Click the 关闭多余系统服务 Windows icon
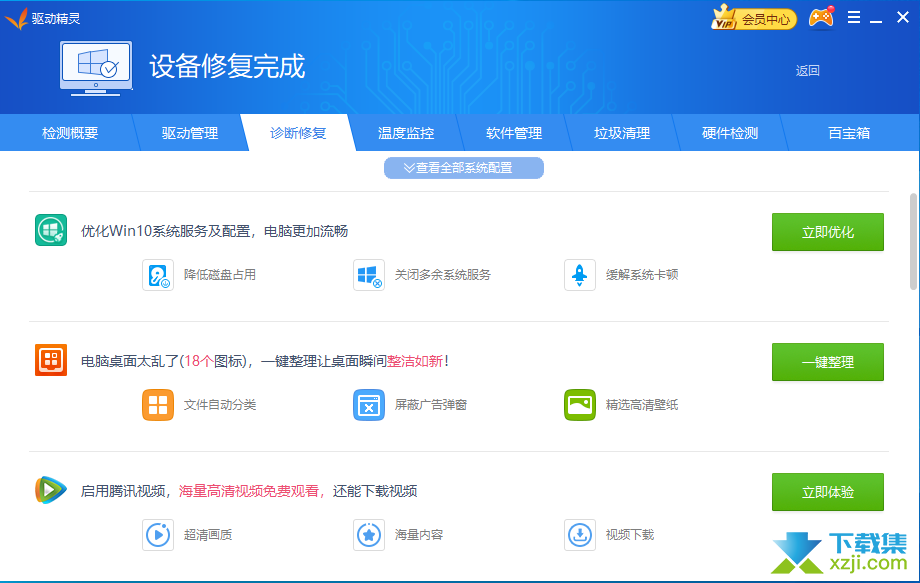The height and width of the screenshot is (583, 920). pyautogui.click(x=368, y=274)
